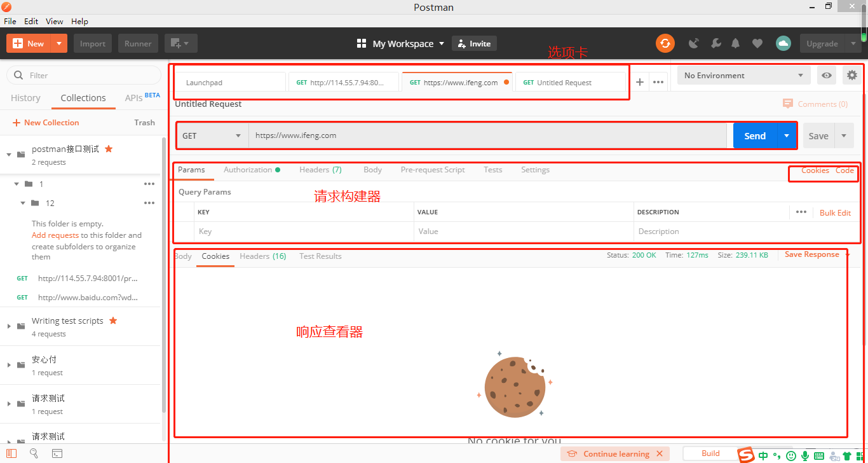Open the Bulk Edit link

pos(835,212)
